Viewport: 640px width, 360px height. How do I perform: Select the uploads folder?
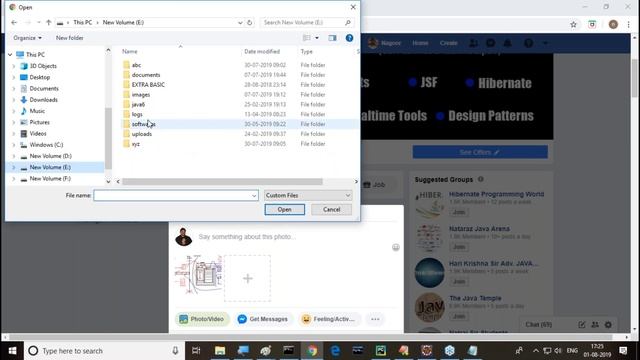point(142,134)
